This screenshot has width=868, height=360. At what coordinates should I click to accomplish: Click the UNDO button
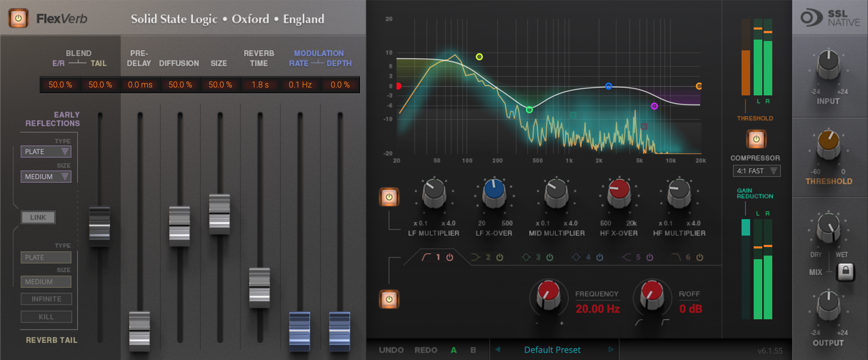392,350
